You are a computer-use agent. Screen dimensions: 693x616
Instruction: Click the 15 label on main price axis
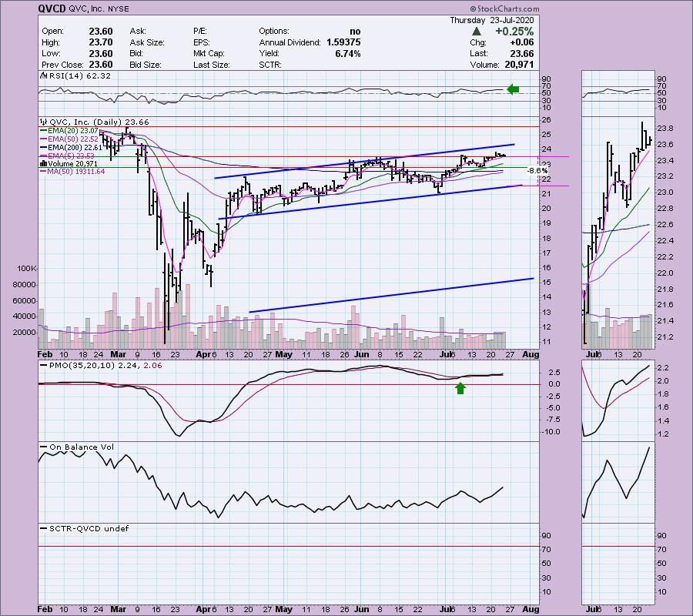pos(546,283)
